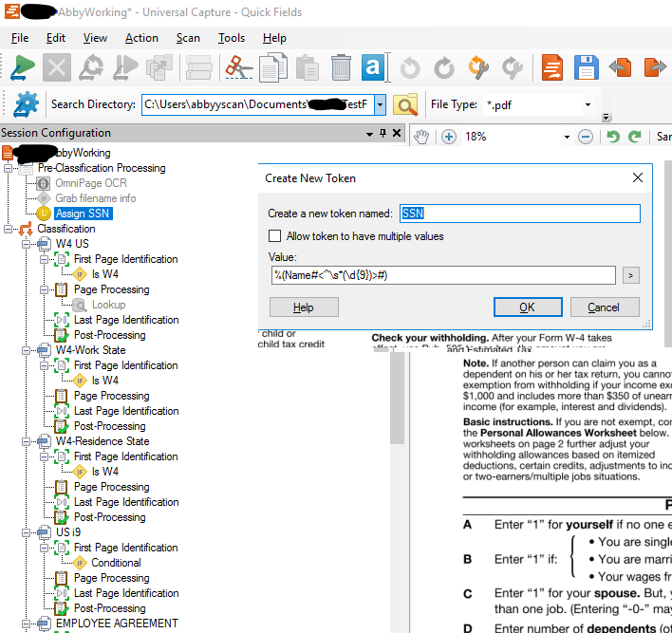Select the EMPLOYEE AGREEMENT document class
Screen dimensions: 672x633
click(117, 624)
